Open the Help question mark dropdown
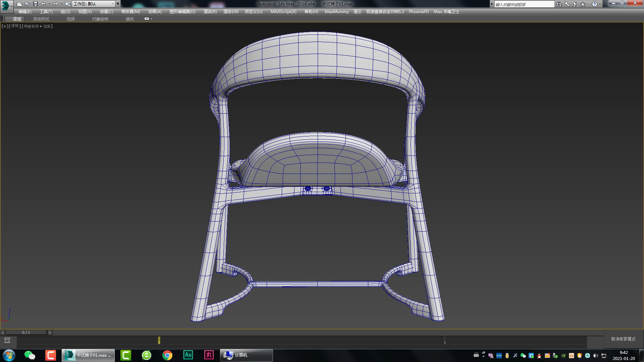The image size is (644, 362). coord(600,4)
